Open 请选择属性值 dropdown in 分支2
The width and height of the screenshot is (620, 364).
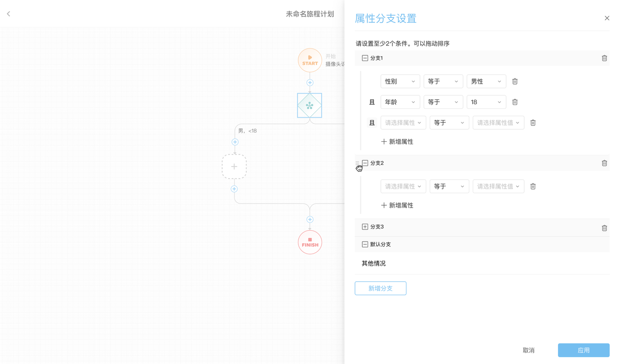[498, 186]
